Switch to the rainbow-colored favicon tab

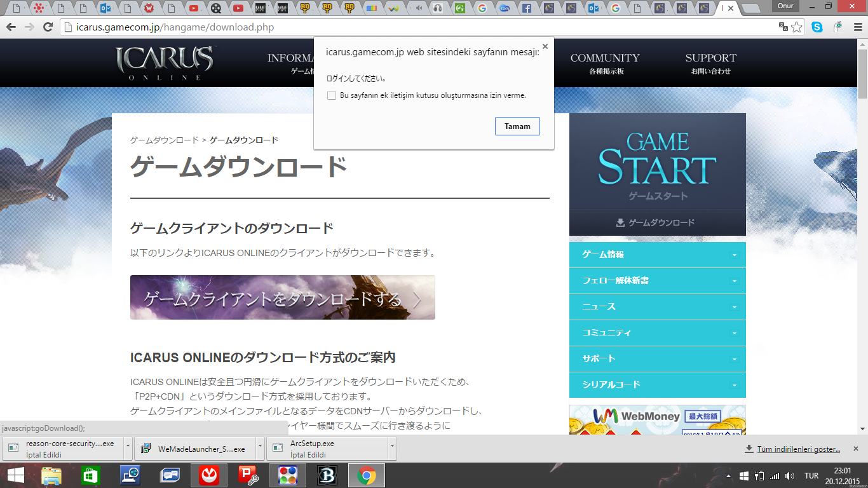click(x=372, y=8)
